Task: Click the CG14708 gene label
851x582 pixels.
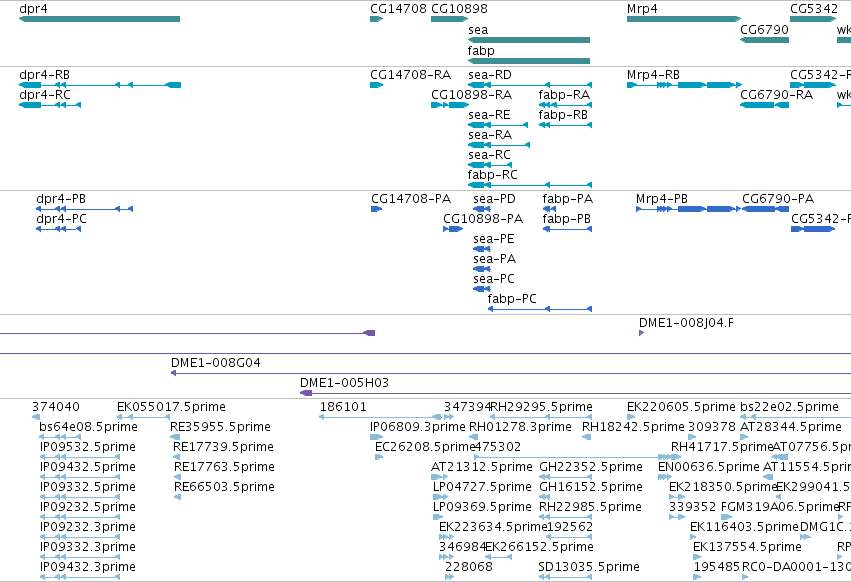Action: (398, 9)
